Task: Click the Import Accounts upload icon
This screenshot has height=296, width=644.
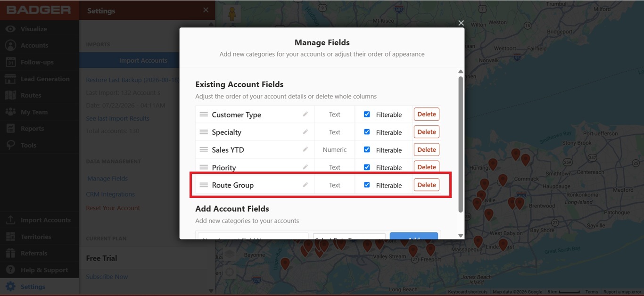Action: 10,220
